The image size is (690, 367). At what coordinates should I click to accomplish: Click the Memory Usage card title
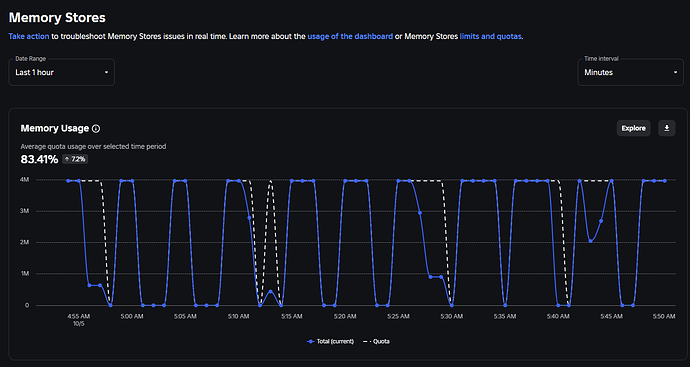[55, 128]
